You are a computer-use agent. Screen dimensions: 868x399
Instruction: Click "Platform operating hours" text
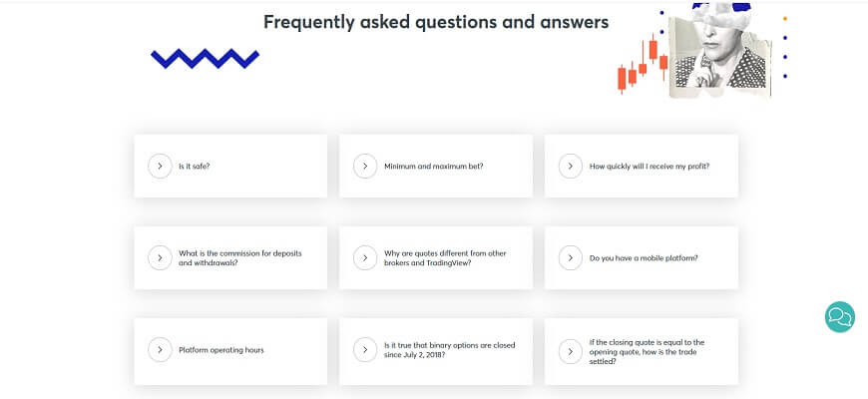tap(220, 350)
